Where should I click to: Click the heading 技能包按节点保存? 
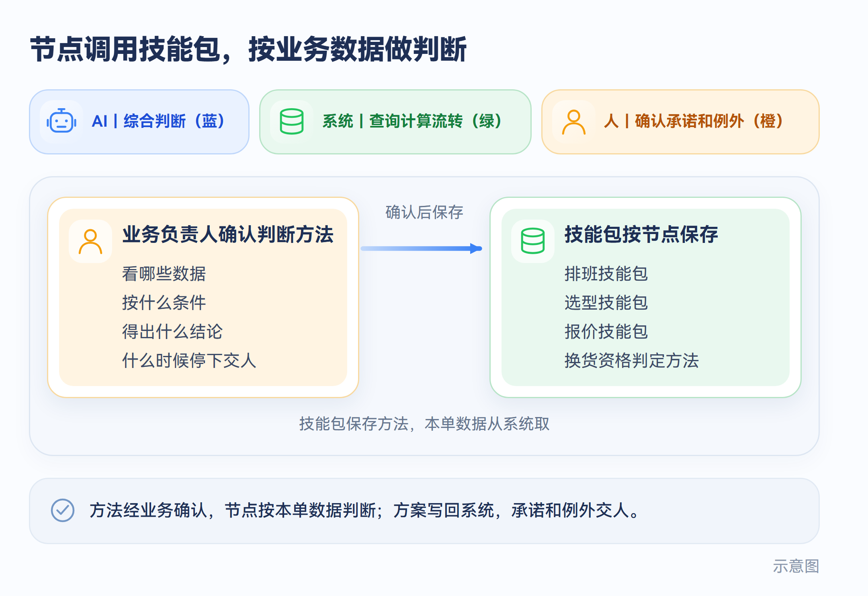[x=641, y=234]
